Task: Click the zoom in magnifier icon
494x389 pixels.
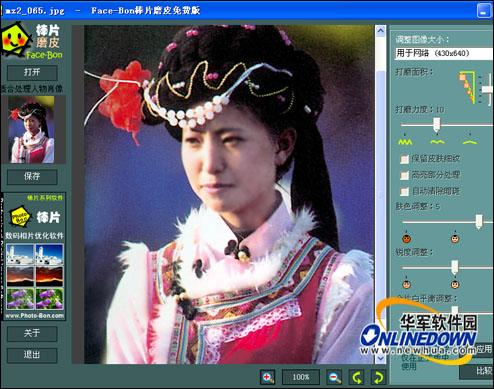Action: [x=267, y=377]
